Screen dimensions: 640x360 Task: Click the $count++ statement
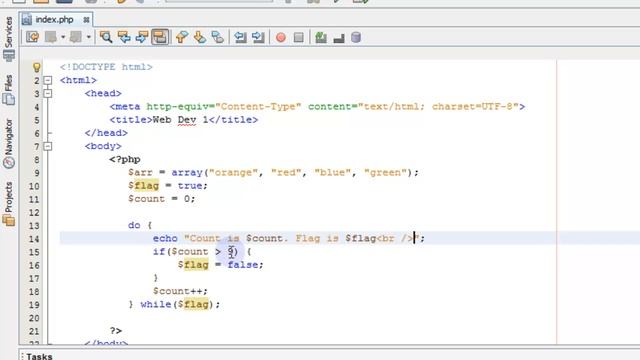pos(180,291)
